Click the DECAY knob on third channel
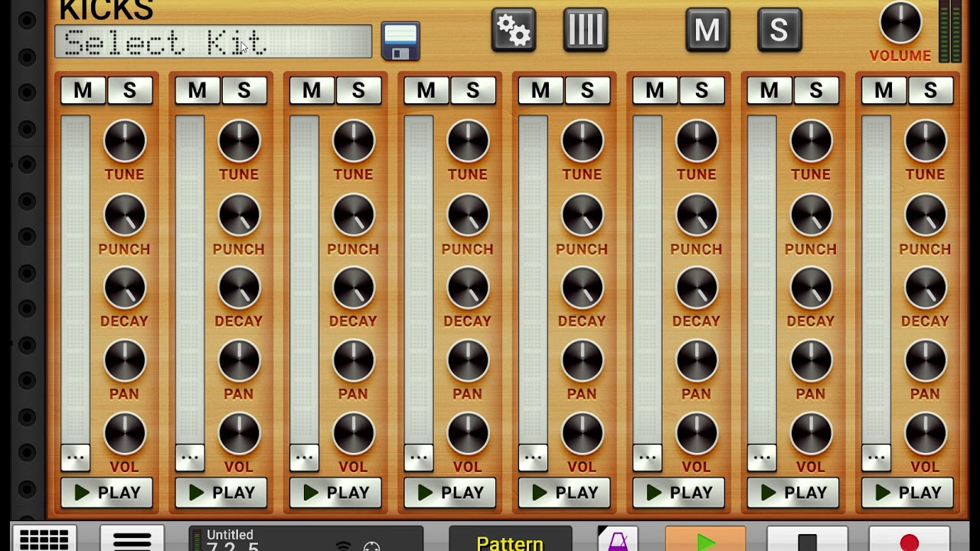 coord(353,289)
